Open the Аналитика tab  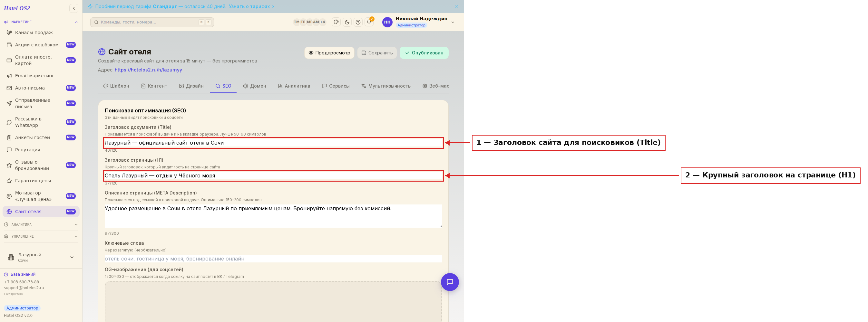pyautogui.click(x=294, y=86)
